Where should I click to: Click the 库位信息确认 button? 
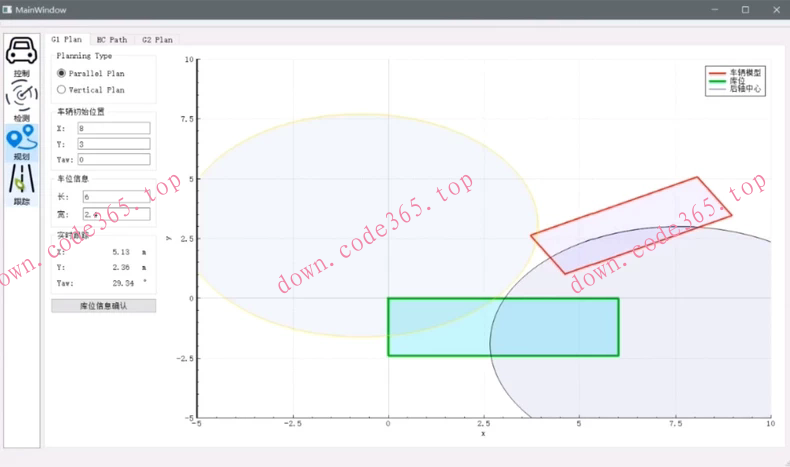(104, 306)
